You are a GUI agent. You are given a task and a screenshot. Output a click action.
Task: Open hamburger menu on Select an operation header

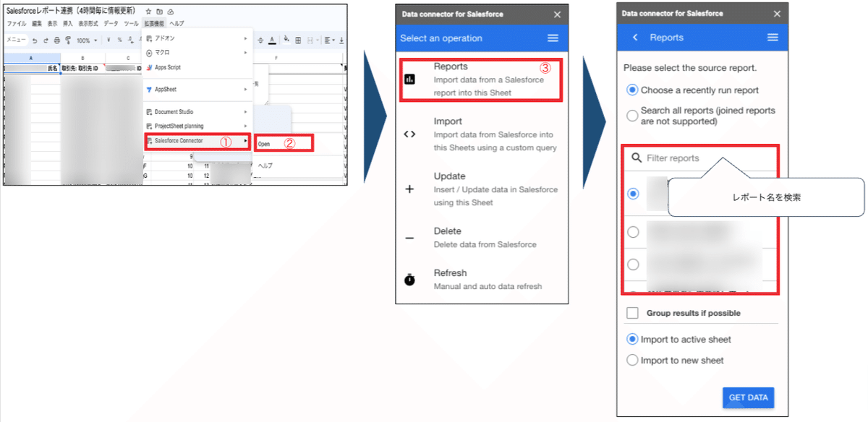tap(553, 38)
